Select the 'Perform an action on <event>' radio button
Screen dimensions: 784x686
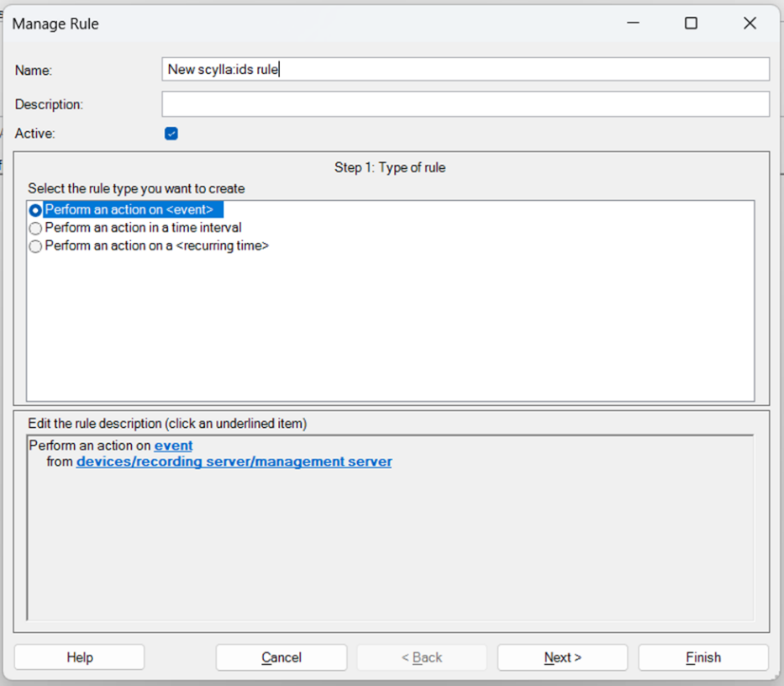pyautogui.click(x=35, y=210)
